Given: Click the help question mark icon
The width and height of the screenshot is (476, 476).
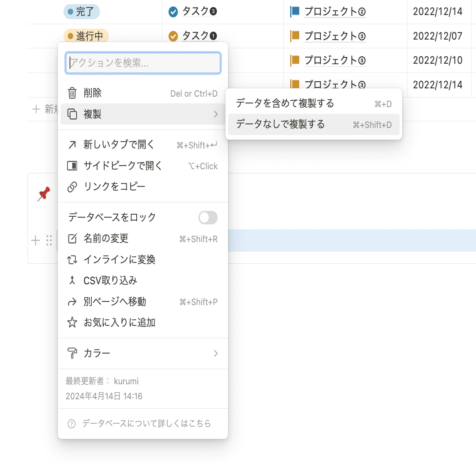Looking at the screenshot, I should 71,423.
